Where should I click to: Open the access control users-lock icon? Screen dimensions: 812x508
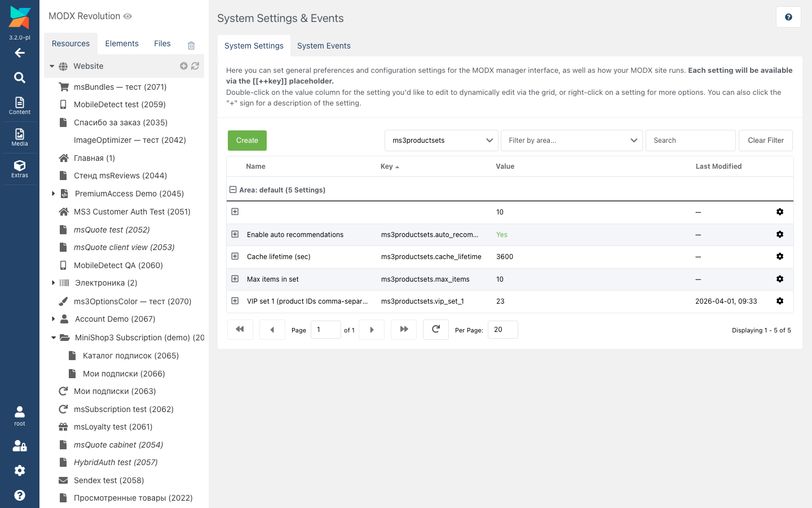(x=20, y=446)
